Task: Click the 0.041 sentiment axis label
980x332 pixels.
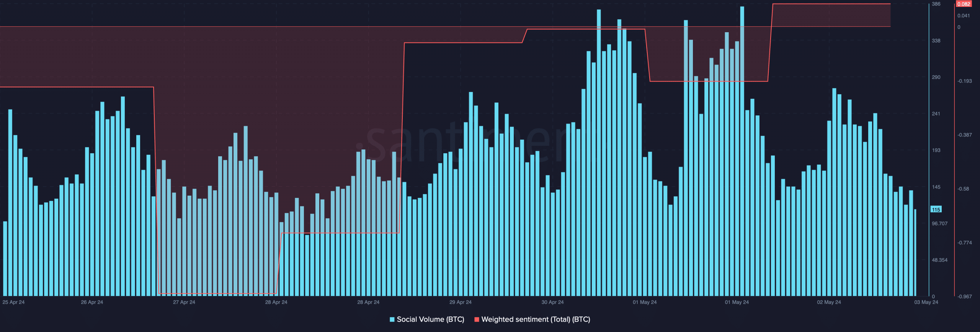Action: [964, 16]
